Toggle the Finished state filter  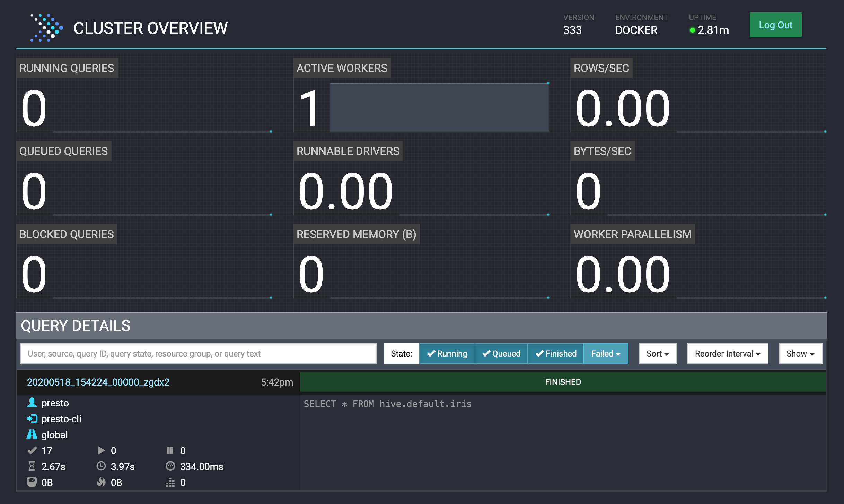coord(556,353)
